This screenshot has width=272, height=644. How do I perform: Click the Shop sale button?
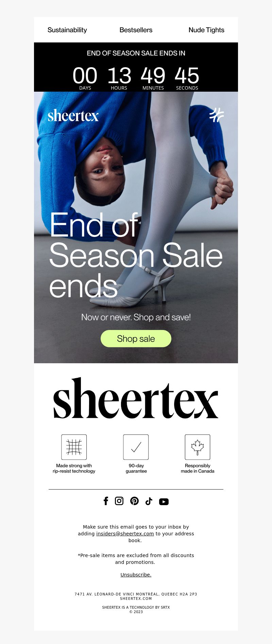tap(136, 338)
